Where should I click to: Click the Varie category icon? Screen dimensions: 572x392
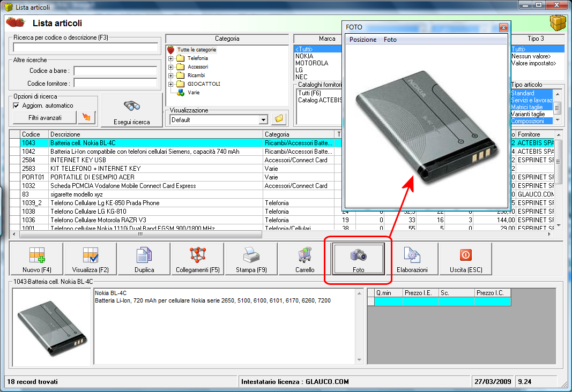pos(181,93)
